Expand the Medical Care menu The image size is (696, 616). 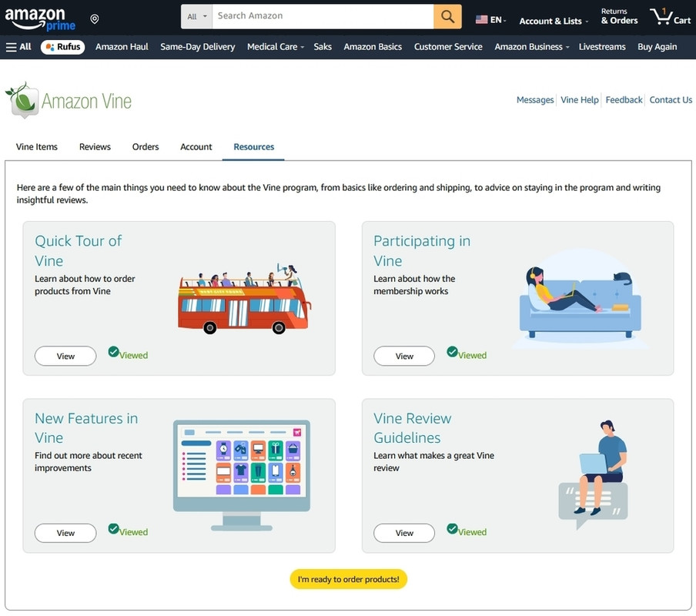(275, 47)
